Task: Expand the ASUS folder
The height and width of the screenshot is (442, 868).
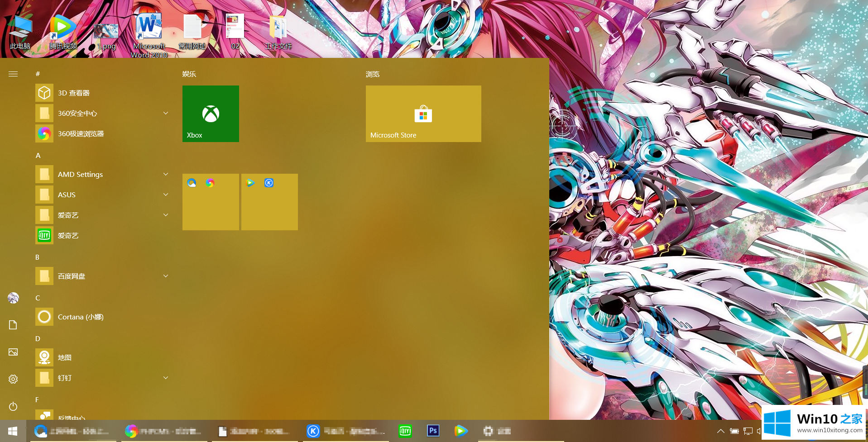Action: (x=102, y=195)
